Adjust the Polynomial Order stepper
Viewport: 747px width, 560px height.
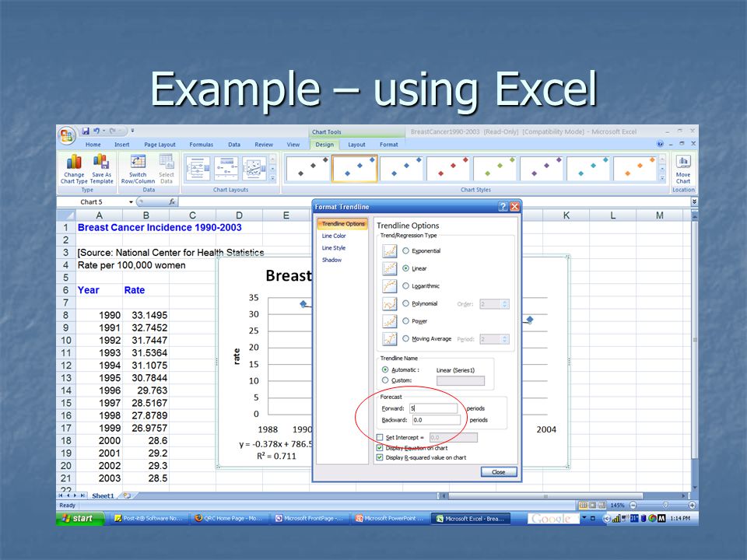pyautogui.click(x=505, y=304)
